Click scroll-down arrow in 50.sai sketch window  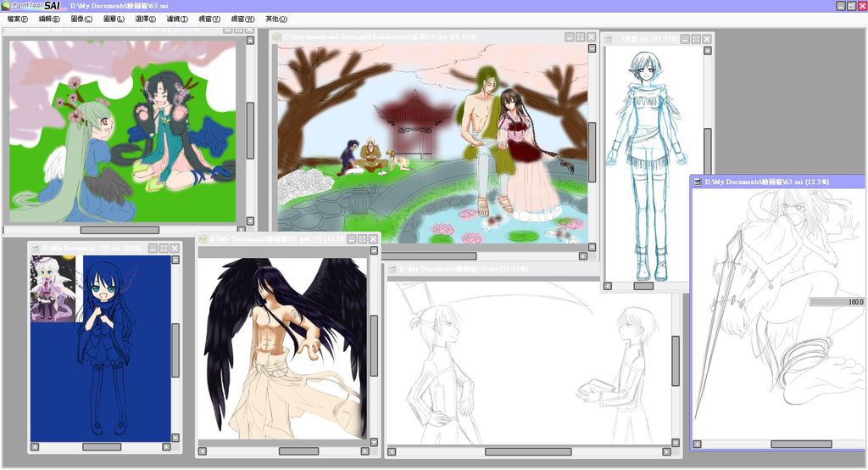[x=676, y=443]
